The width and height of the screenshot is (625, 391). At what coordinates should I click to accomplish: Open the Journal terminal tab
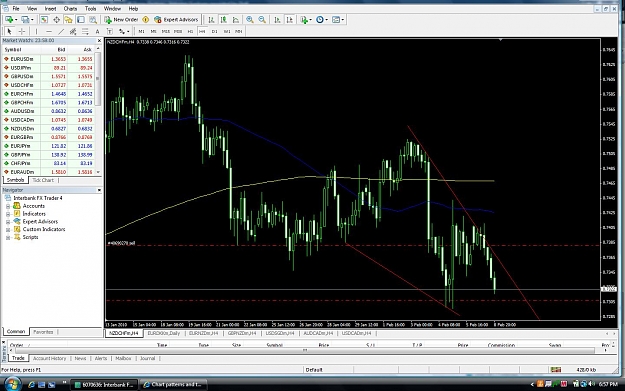click(147, 358)
